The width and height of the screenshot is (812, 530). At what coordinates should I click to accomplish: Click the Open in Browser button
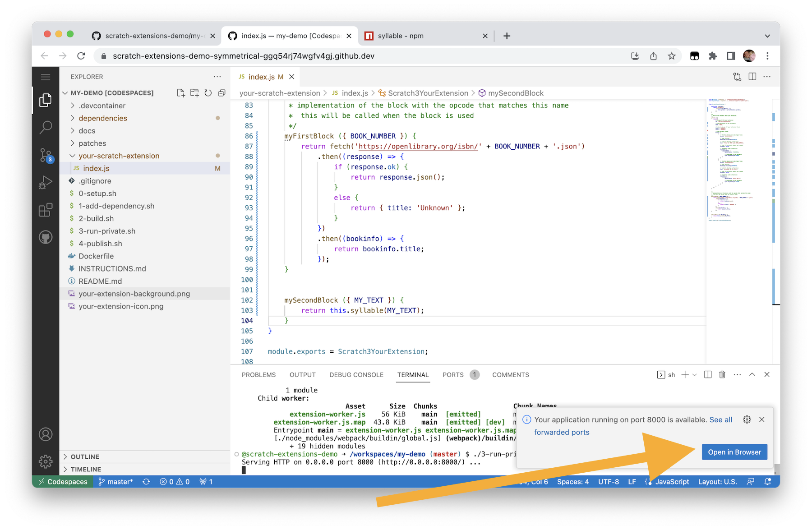pyautogui.click(x=734, y=452)
